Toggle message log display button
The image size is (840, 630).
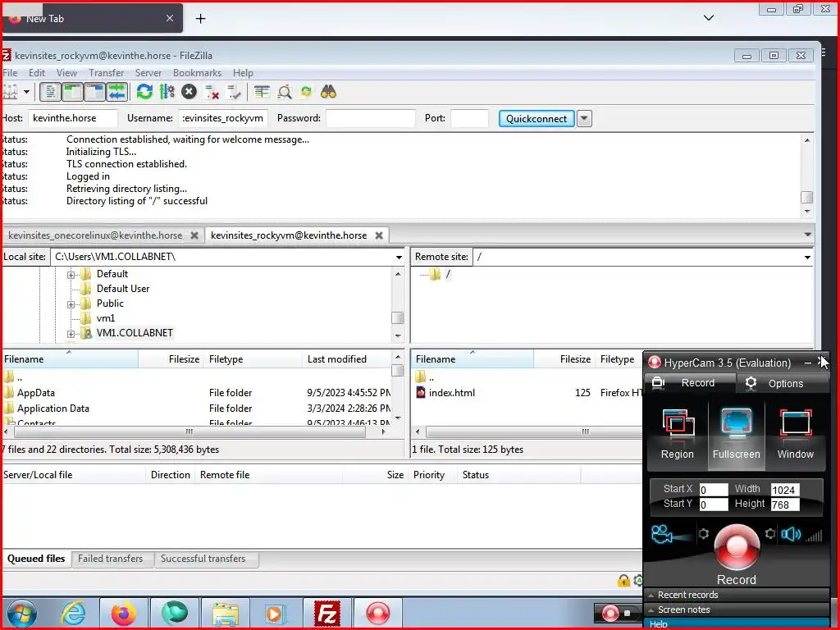pos(50,92)
